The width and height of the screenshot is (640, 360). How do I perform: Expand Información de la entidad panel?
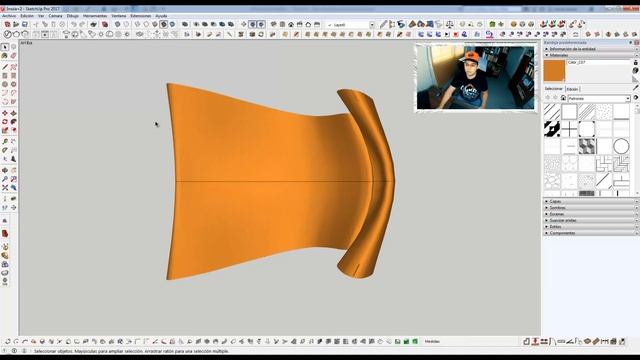[590, 49]
